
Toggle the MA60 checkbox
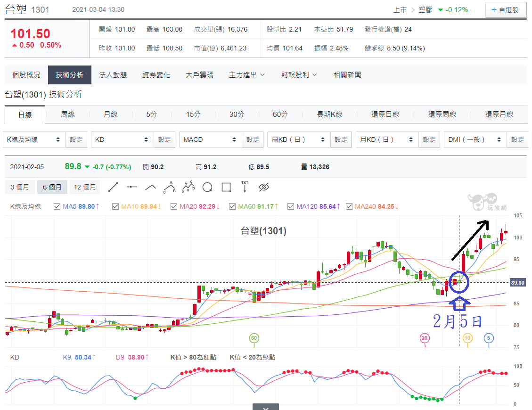pyautogui.click(x=232, y=206)
